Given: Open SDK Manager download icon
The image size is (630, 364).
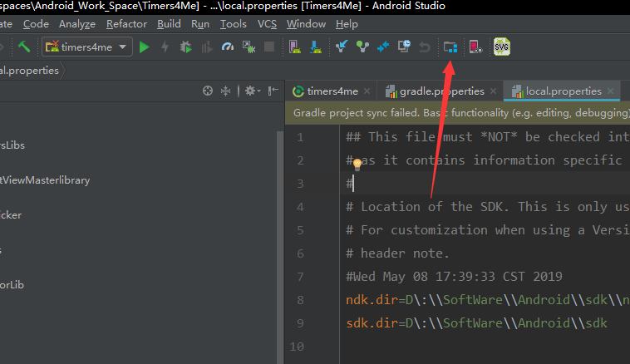Looking at the screenshot, I should click(x=316, y=47).
